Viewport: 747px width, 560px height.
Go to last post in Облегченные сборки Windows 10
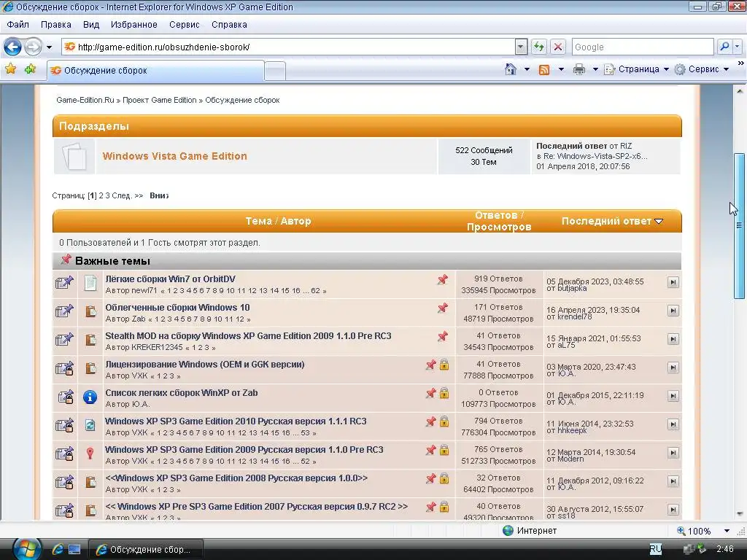point(673,311)
